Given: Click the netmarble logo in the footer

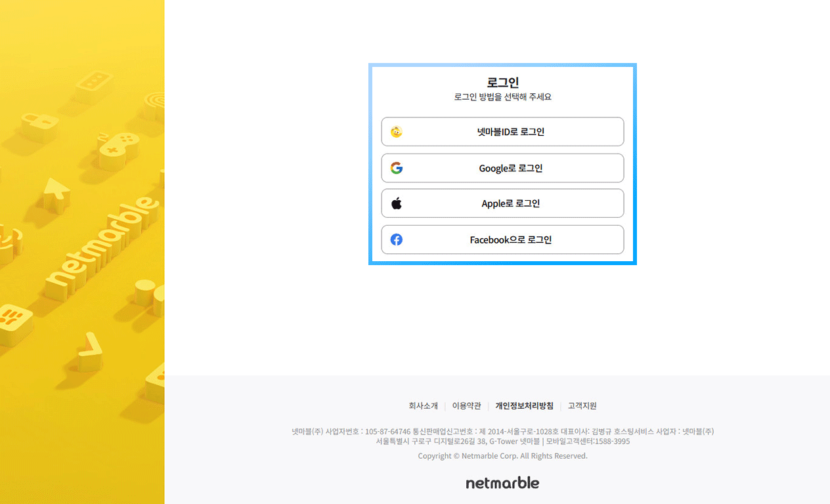Looking at the screenshot, I should 502,483.
